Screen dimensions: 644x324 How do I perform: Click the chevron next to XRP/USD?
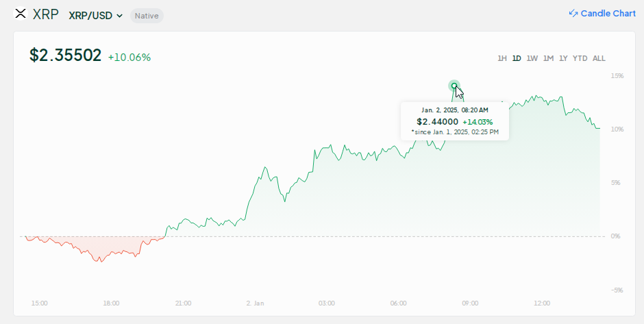[120, 16]
